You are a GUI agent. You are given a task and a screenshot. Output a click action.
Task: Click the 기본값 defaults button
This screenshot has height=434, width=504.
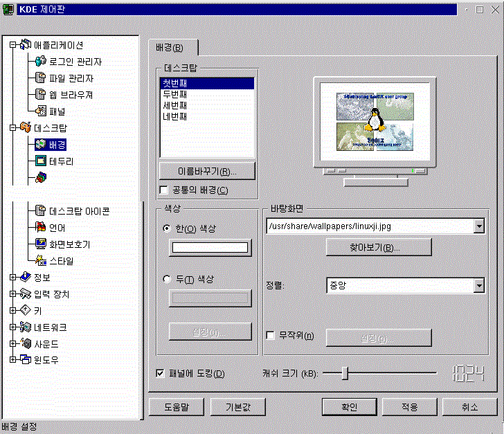point(238,407)
